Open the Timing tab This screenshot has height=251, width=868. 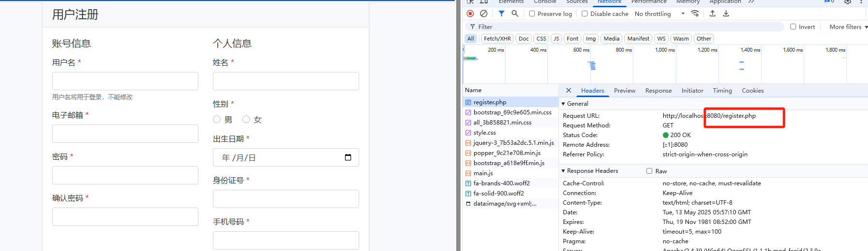[x=722, y=90]
